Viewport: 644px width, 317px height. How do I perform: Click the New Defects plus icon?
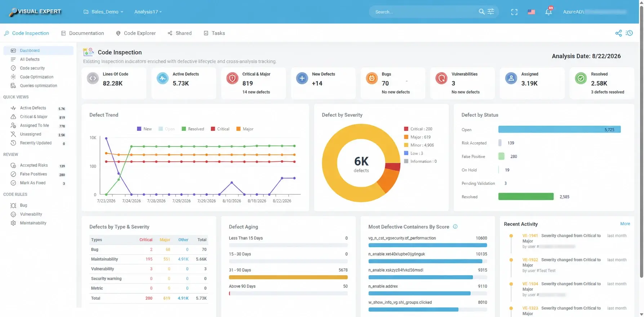coord(302,78)
